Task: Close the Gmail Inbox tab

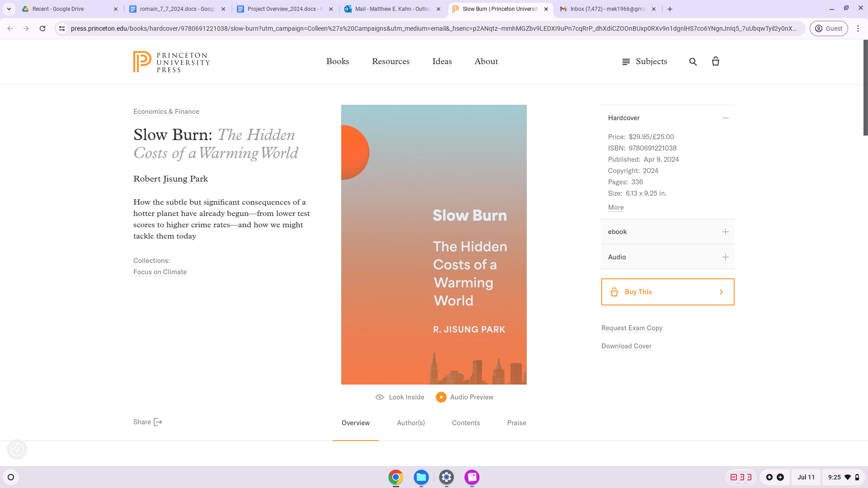Action: point(654,9)
